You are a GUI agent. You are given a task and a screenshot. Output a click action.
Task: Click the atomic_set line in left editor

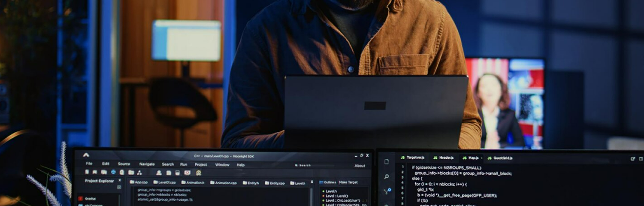pos(165,199)
